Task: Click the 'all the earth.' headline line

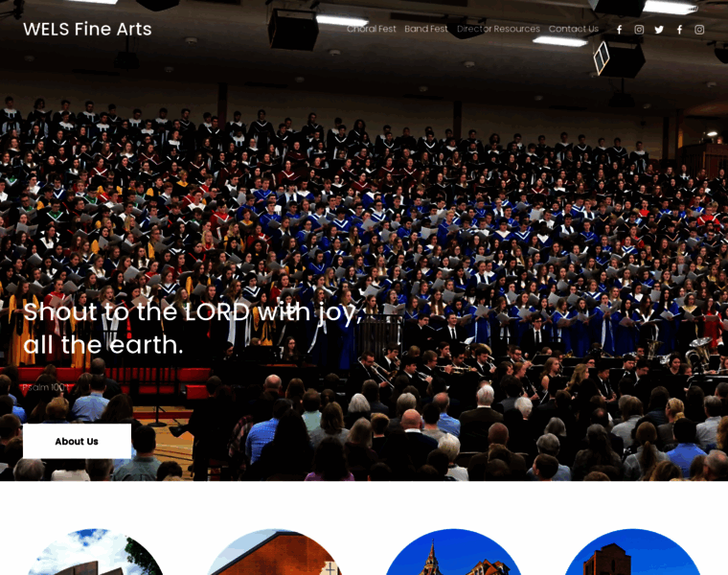Action: point(103,345)
